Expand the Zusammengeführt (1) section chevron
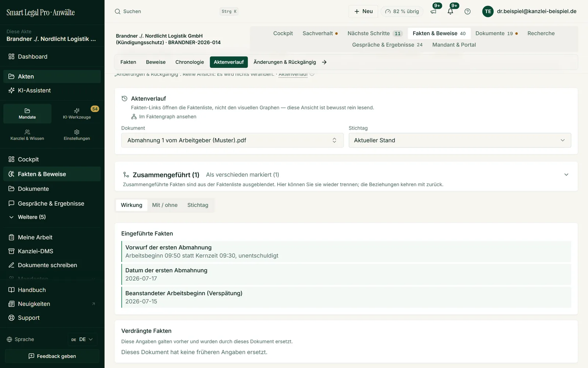This screenshot has height=368, width=588. (x=566, y=175)
